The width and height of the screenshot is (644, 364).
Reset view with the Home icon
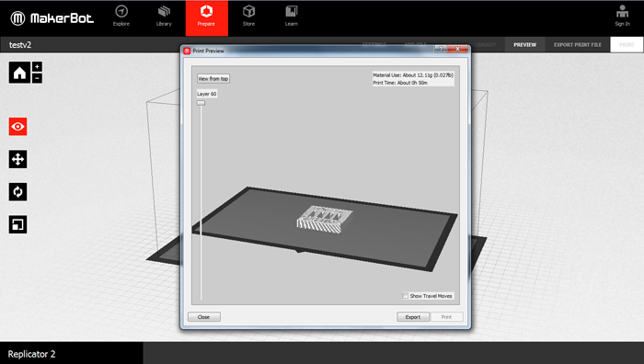tap(19, 73)
